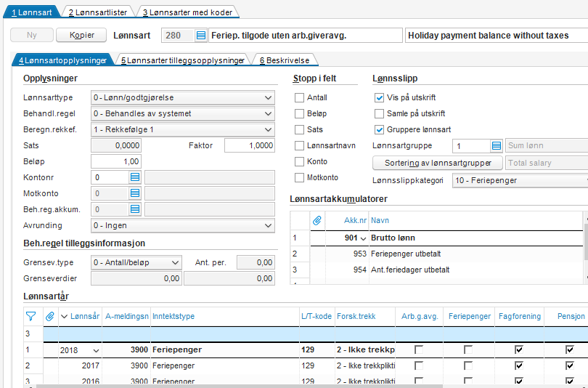Click the Faktor input field
Image resolution: width=588 pixels, height=388 pixels.
tap(250, 145)
